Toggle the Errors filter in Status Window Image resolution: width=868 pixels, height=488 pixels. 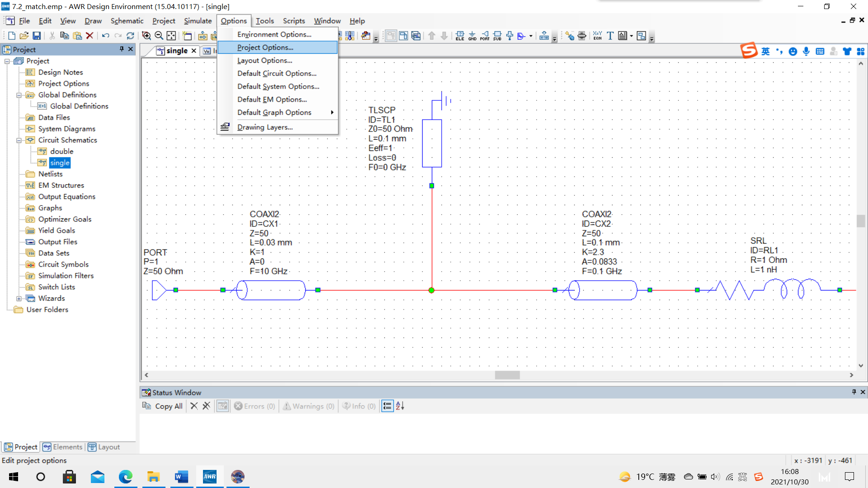click(x=255, y=406)
